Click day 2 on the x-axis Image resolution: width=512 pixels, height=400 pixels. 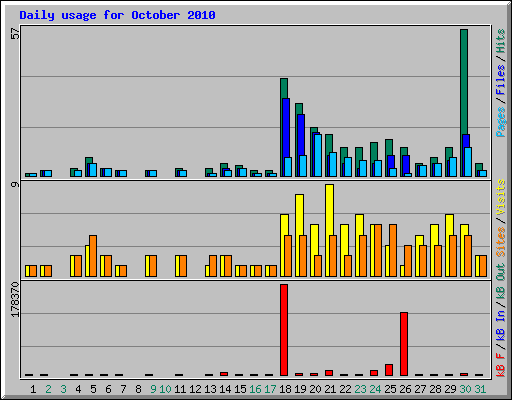tap(48, 389)
